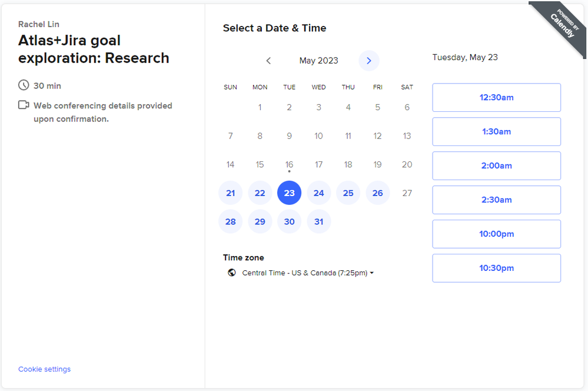Click unavailable date 1
This screenshot has width=588, height=391.
point(260,107)
